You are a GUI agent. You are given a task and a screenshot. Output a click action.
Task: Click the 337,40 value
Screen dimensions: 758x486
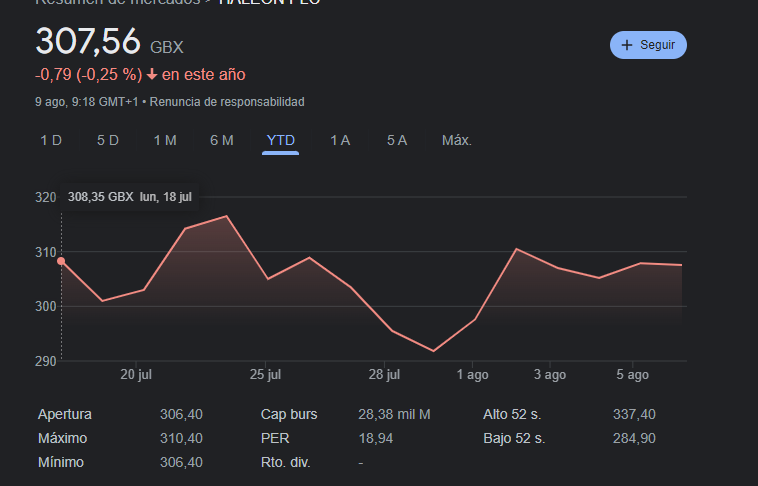(x=634, y=414)
